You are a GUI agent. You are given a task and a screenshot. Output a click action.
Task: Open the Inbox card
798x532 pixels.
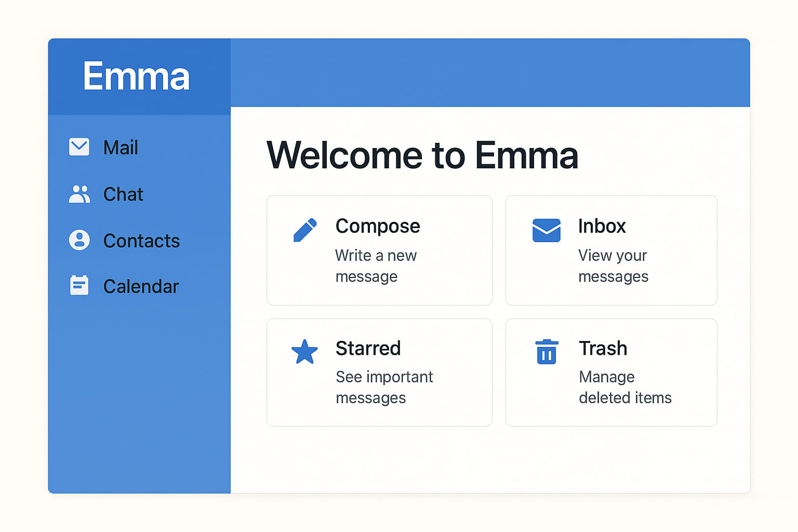[611, 250]
